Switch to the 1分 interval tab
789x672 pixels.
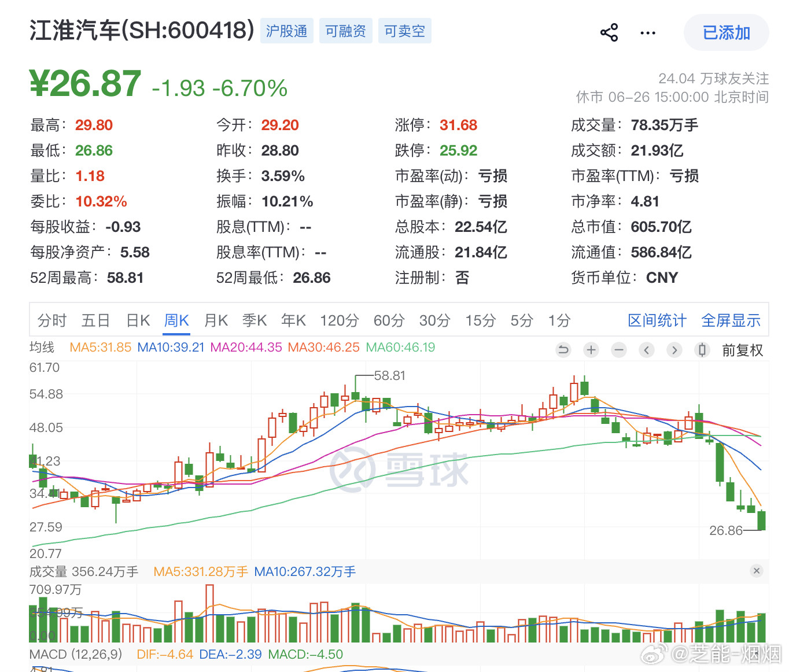pyautogui.click(x=559, y=320)
